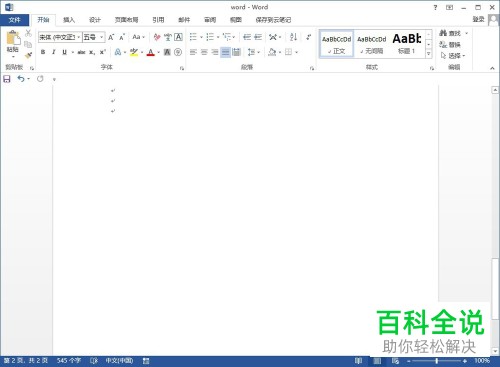Switch to the References tab

point(158,20)
